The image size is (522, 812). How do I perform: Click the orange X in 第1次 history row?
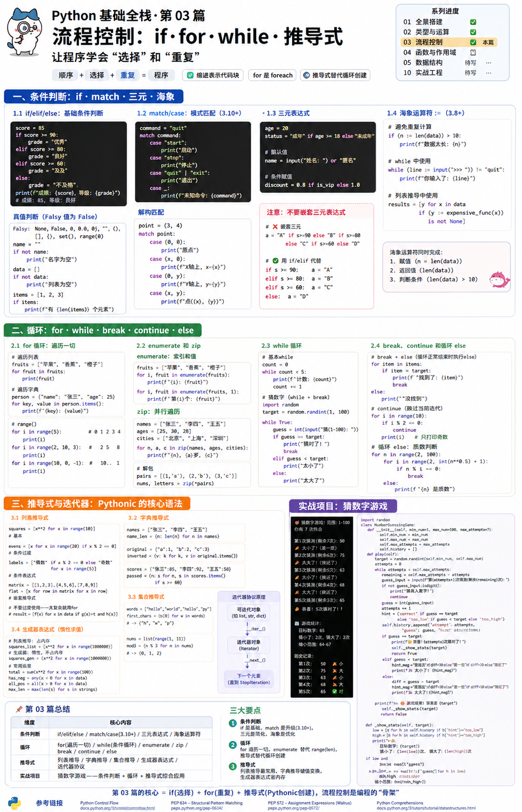click(335, 664)
